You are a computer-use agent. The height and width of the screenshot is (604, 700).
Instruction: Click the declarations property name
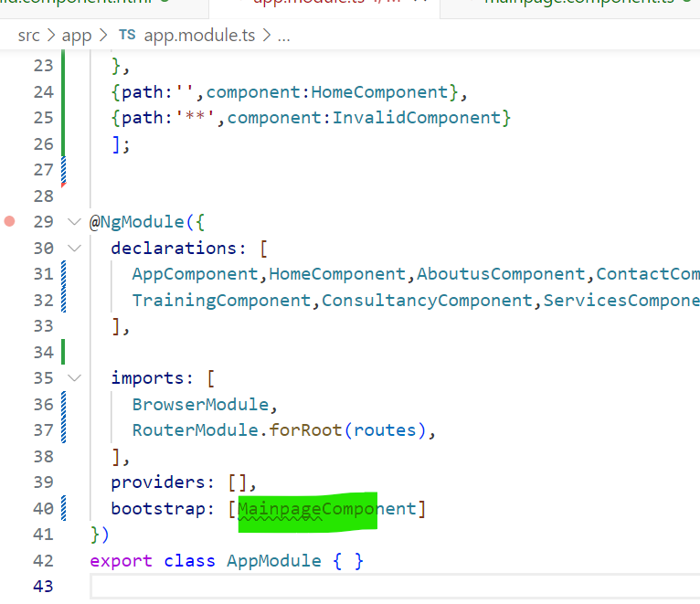[x=174, y=248]
